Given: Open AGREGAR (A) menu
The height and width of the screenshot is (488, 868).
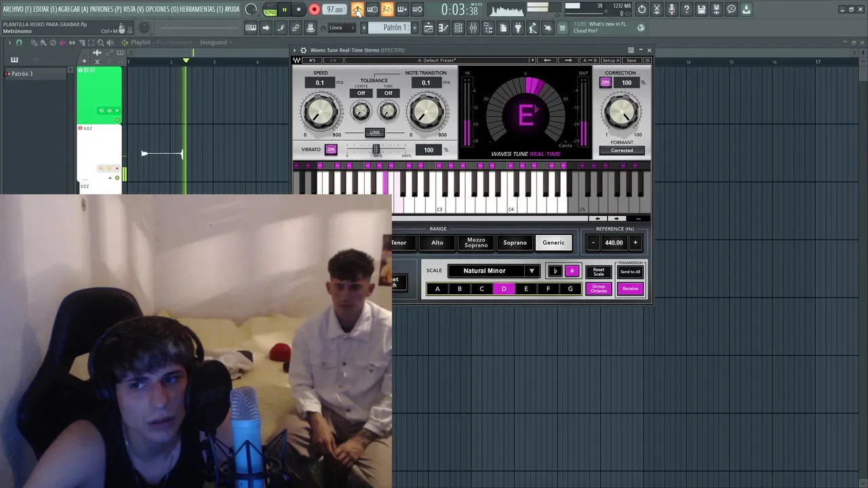Looking at the screenshot, I should [x=74, y=9].
